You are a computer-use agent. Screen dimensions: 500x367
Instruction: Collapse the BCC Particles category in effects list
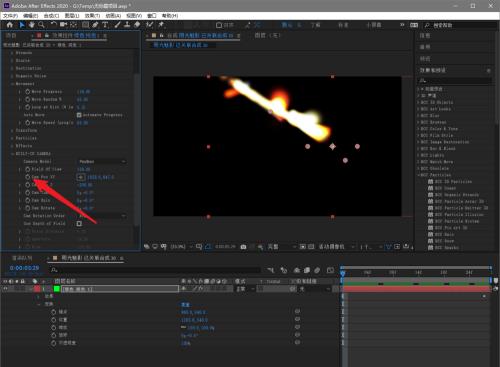[418, 175]
